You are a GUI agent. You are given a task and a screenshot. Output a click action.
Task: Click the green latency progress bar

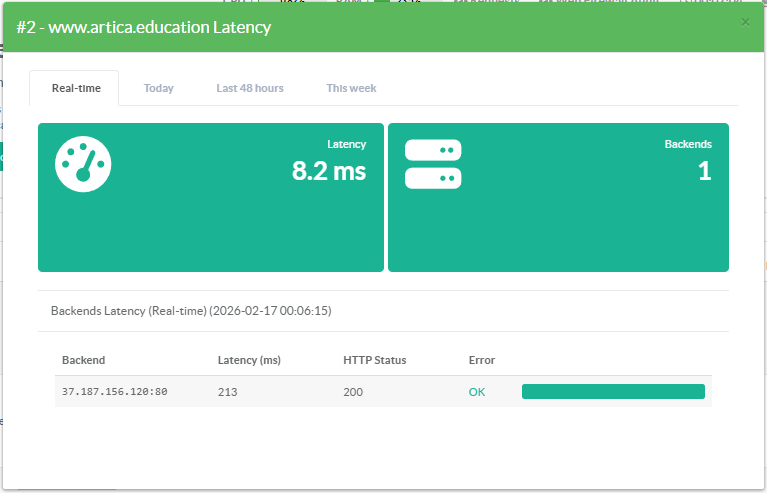613,392
